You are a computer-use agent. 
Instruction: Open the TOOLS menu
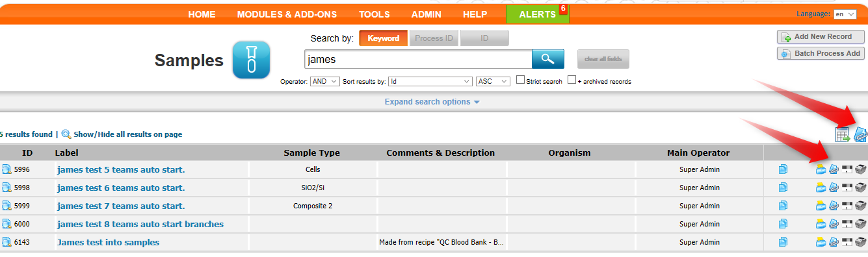click(375, 14)
